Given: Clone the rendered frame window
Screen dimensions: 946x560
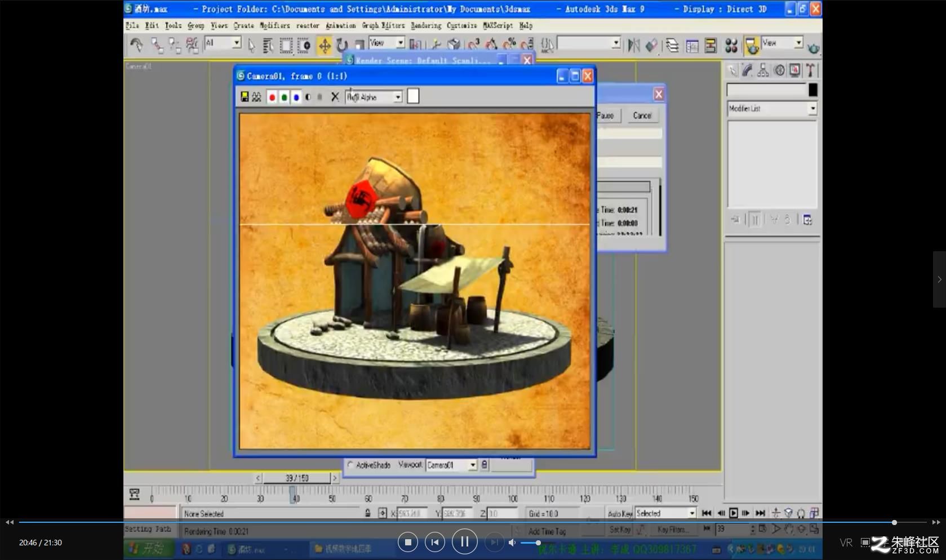Looking at the screenshot, I should [x=256, y=97].
